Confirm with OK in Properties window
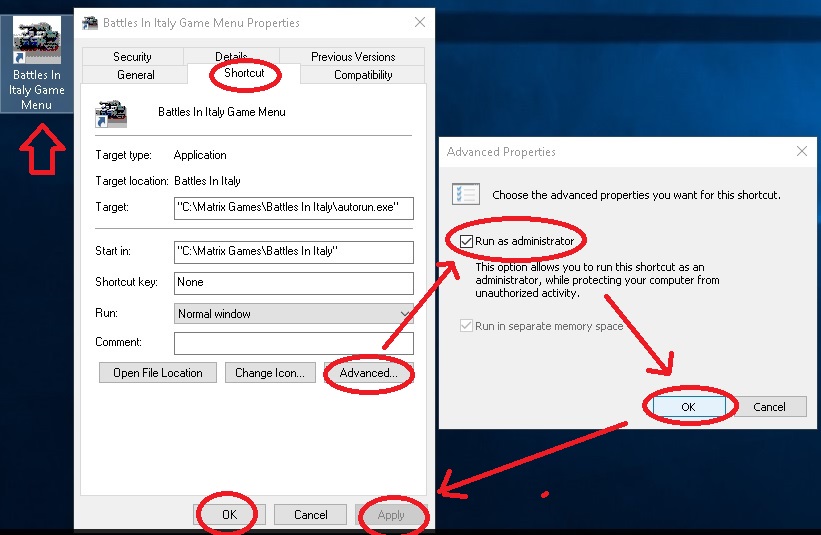Screen dimensions: 821x535 tap(229, 515)
